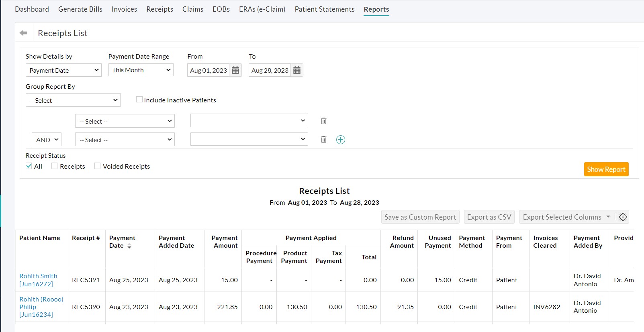
Task: Open the From date calendar picker
Action: tap(235, 70)
